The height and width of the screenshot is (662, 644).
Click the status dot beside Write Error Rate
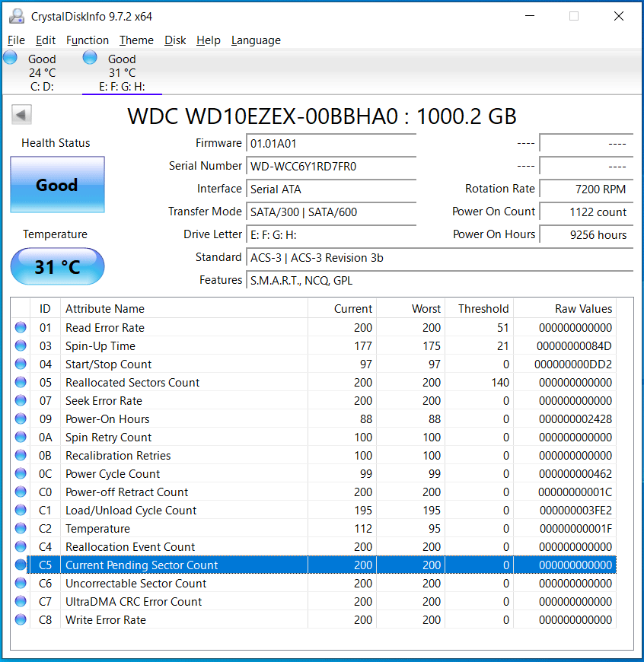(21, 619)
